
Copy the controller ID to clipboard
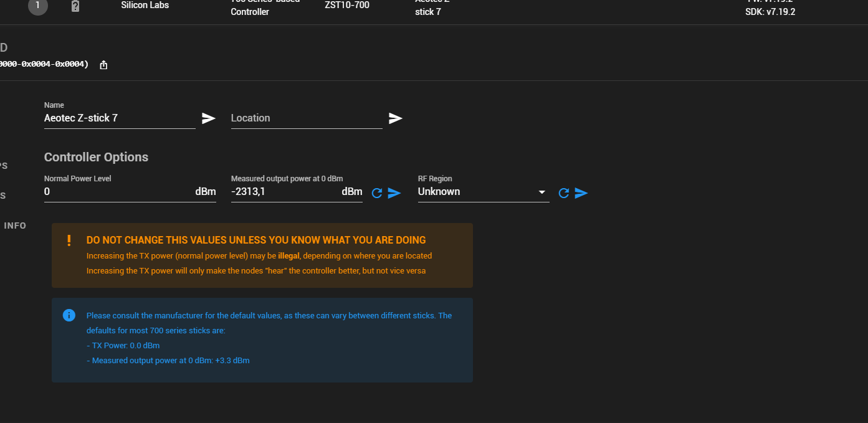pos(103,64)
